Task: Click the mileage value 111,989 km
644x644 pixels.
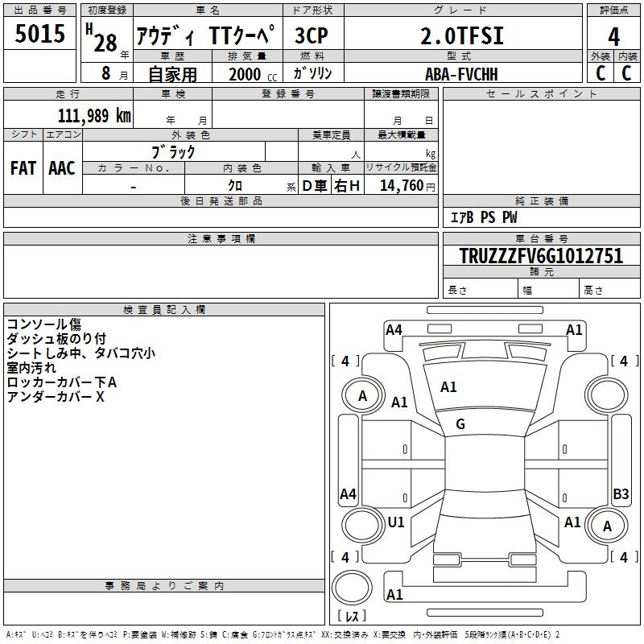Action: click(x=94, y=115)
